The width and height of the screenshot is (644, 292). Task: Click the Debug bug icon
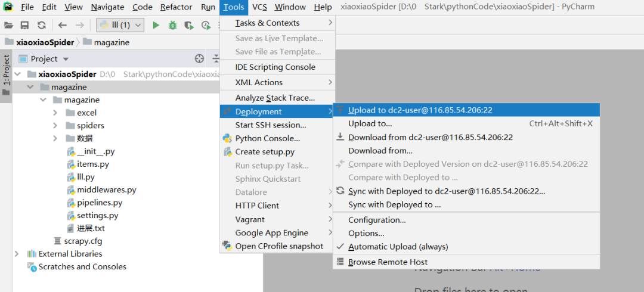173,25
